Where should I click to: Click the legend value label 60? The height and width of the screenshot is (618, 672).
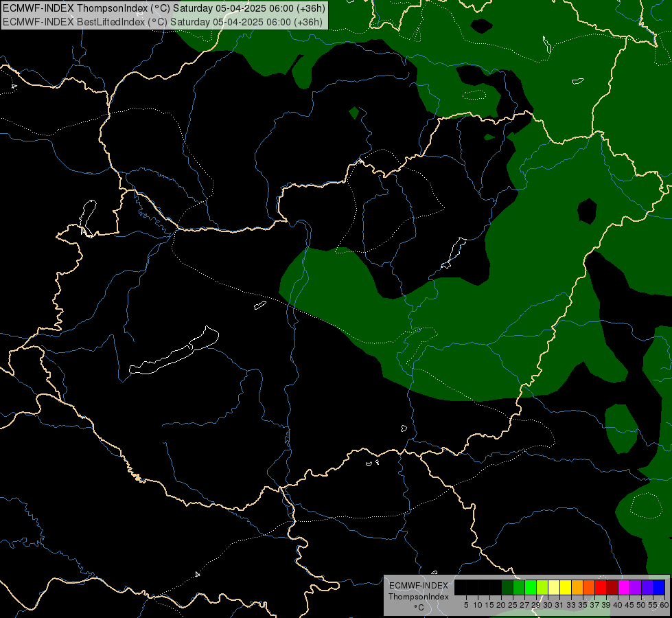tap(664, 605)
